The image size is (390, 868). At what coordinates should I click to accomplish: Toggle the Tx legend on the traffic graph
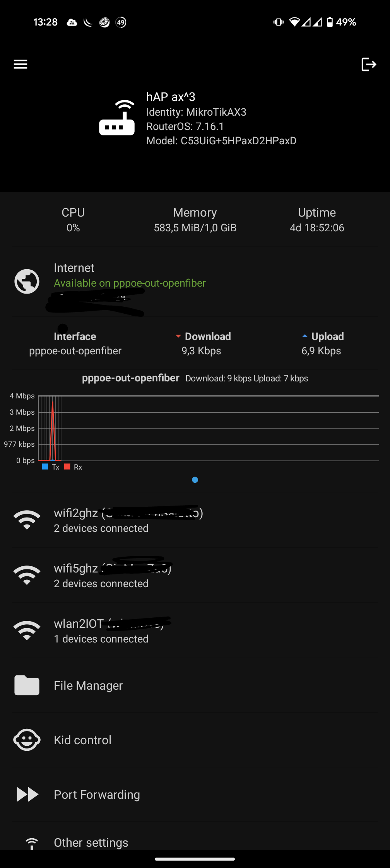(x=51, y=467)
